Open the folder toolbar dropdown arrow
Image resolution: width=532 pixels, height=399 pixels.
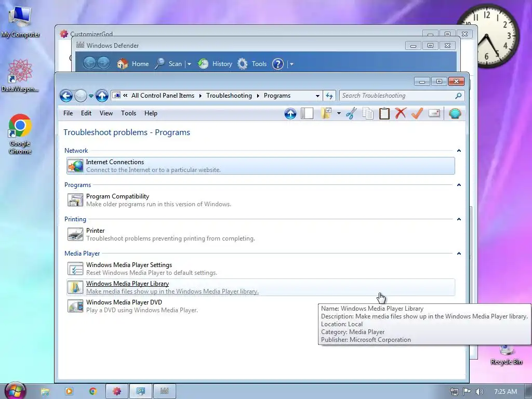click(339, 113)
